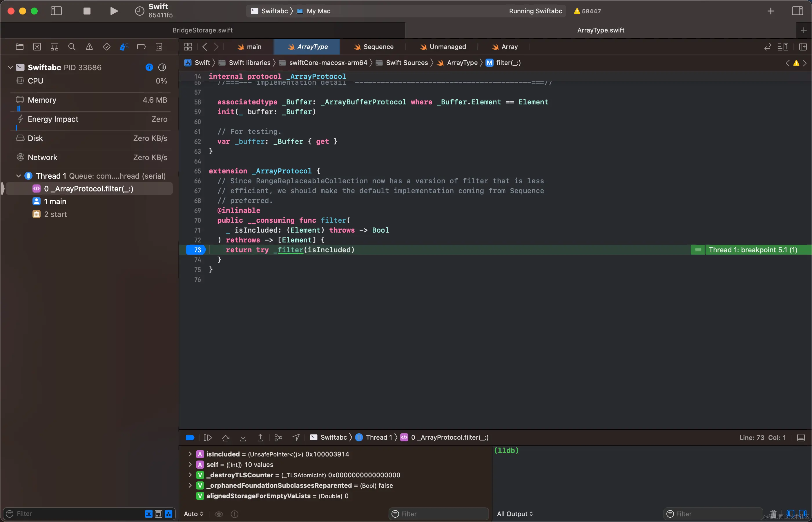Viewport: 812px width, 522px height.
Task: Open Simulate Location arrow icon
Action: coord(296,438)
